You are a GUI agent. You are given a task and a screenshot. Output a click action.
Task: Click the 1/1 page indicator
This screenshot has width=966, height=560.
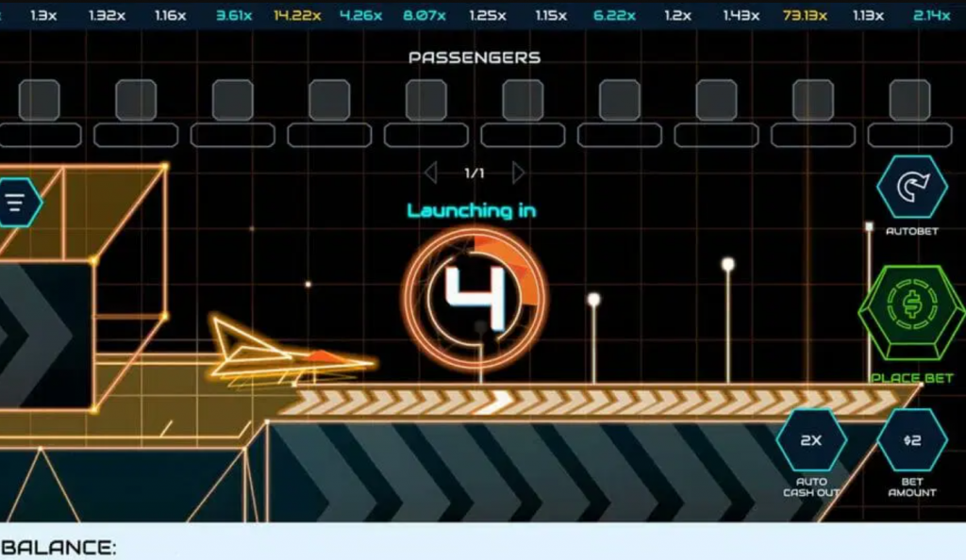[x=475, y=173]
